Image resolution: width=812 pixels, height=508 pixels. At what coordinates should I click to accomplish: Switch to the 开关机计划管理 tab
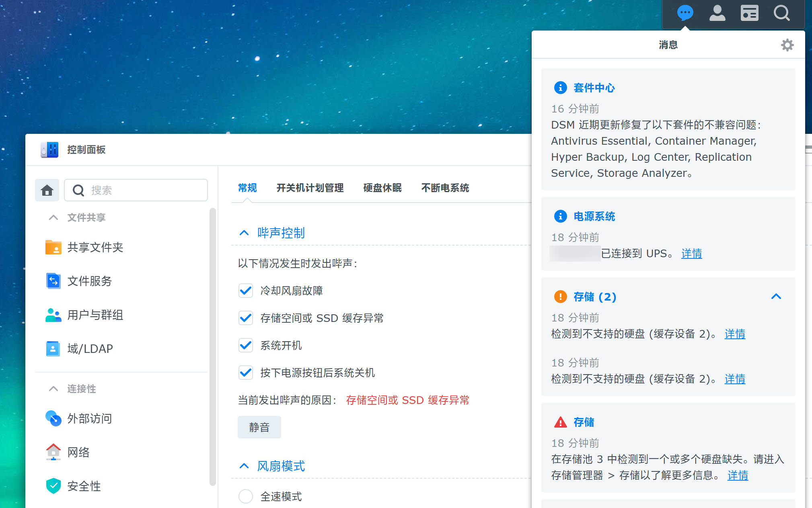point(310,188)
